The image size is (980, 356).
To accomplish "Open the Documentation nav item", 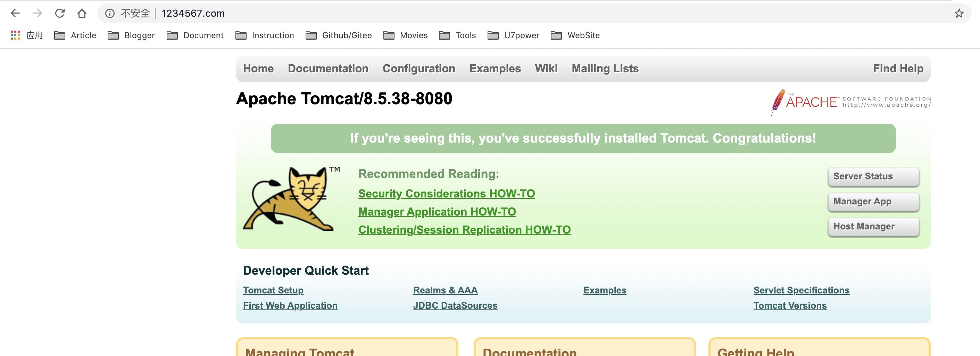I will pos(328,68).
